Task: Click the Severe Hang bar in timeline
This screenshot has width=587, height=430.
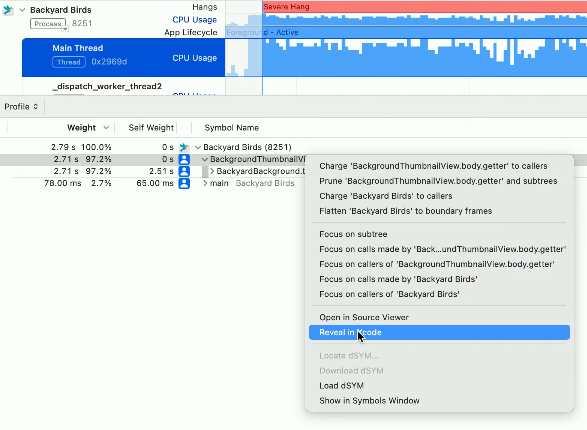Action: click(425, 7)
